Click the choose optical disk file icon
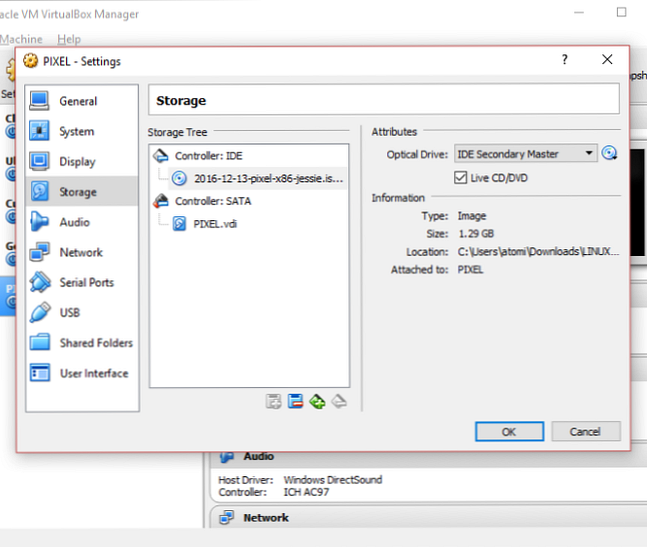647x547 pixels. click(x=609, y=154)
